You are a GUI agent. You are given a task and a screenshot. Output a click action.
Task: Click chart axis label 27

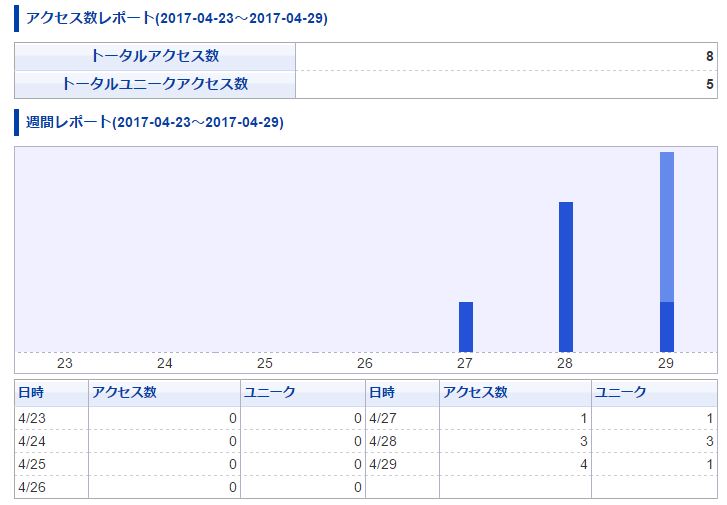click(465, 363)
